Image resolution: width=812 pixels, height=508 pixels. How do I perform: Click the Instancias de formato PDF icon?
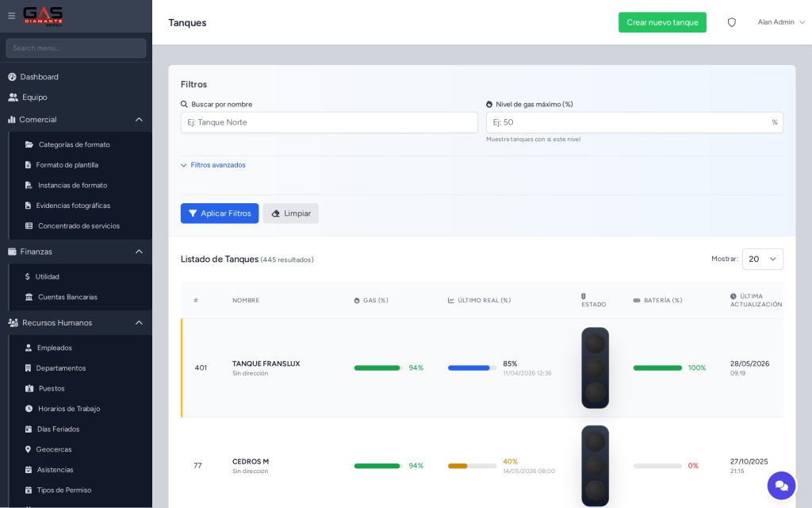click(29, 185)
